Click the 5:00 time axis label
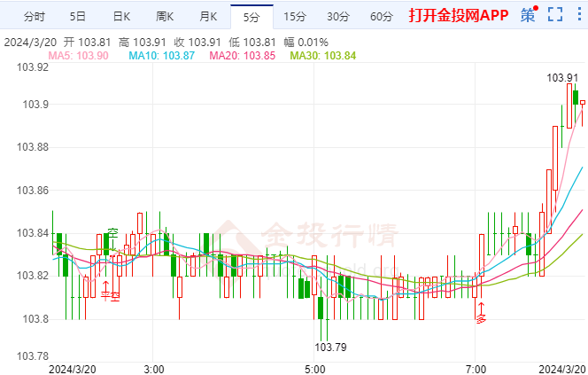Screen dimensions: 588x375 [315, 369]
